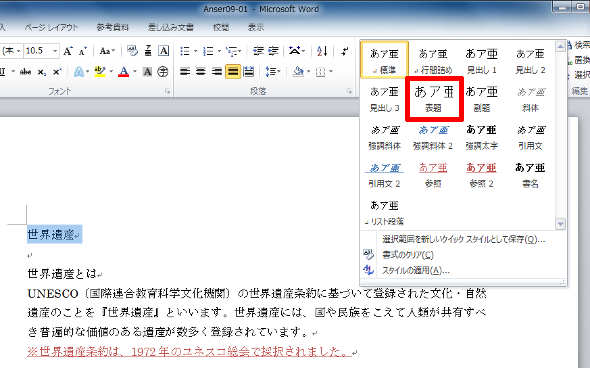Open numbering library dropdown arrow
Viewport: 590px width, 368px height.
coord(219,51)
